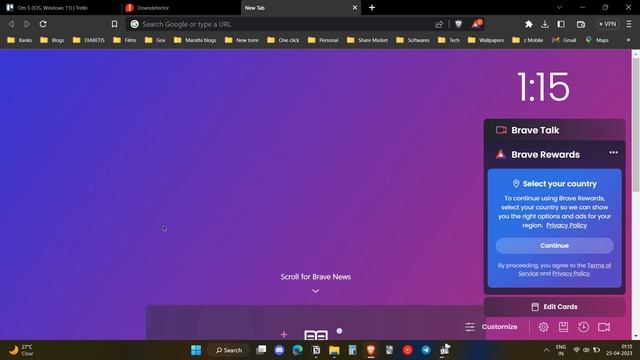Open the share icon in address bar
Image resolution: width=640 pixels, height=360 pixels.
tap(439, 24)
